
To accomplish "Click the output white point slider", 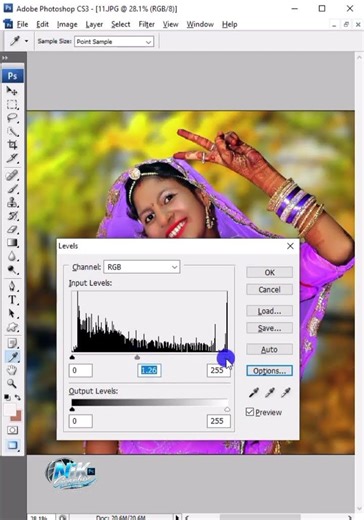I will [227, 409].
